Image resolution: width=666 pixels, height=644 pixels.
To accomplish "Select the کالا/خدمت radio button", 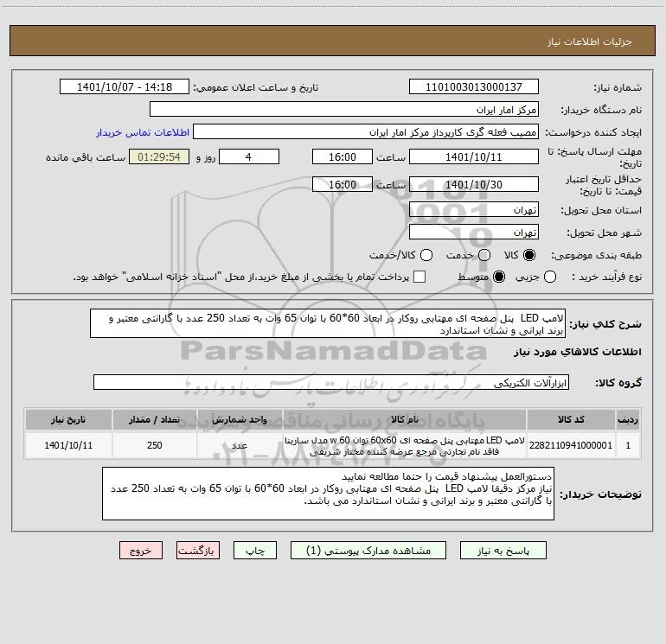I will (426, 255).
